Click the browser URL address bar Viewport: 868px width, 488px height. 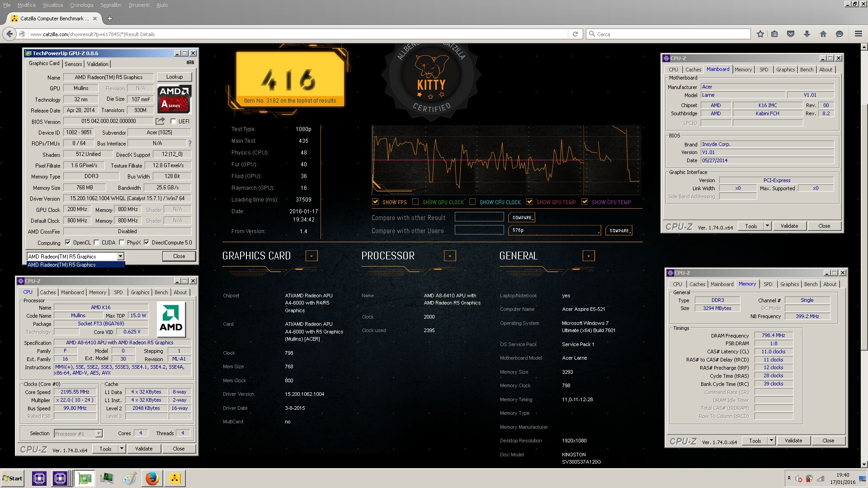pyautogui.click(x=298, y=34)
